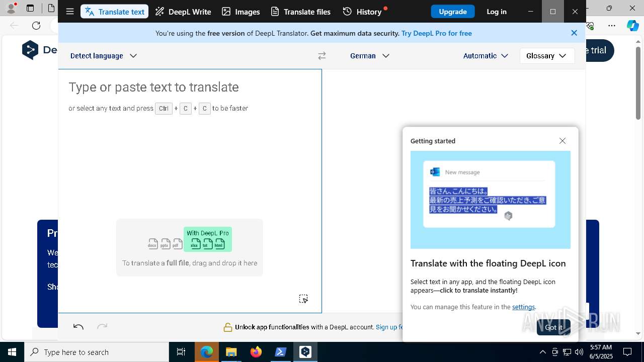The width and height of the screenshot is (644, 362).
Task: Switch to Translate text tab
Action: point(115,12)
